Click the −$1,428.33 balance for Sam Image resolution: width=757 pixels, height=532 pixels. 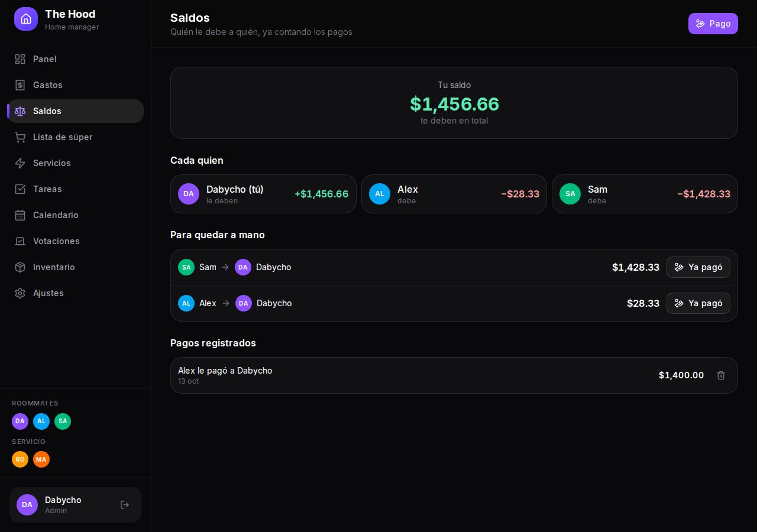click(x=704, y=194)
